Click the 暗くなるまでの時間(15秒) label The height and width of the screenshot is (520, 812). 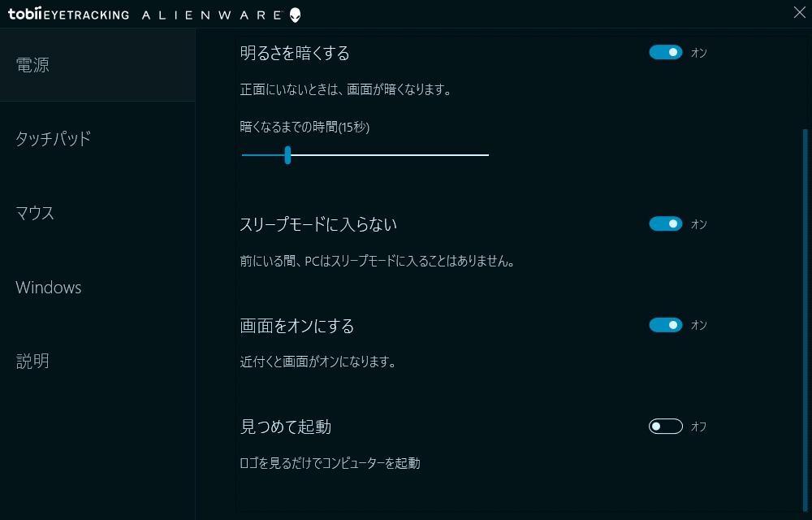click(304, 127)
